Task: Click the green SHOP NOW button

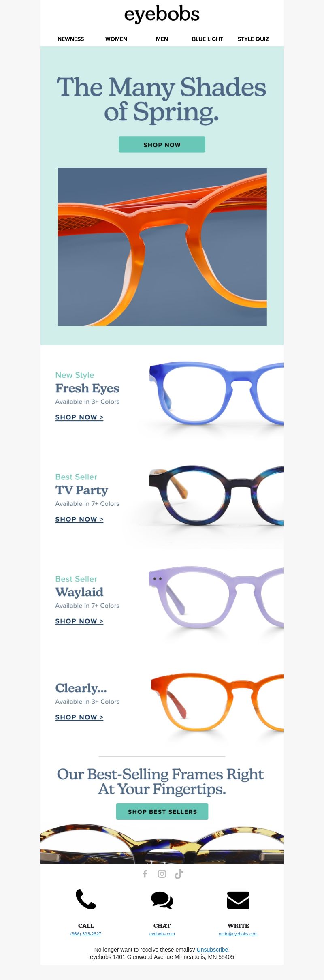Action: [162, 145]
